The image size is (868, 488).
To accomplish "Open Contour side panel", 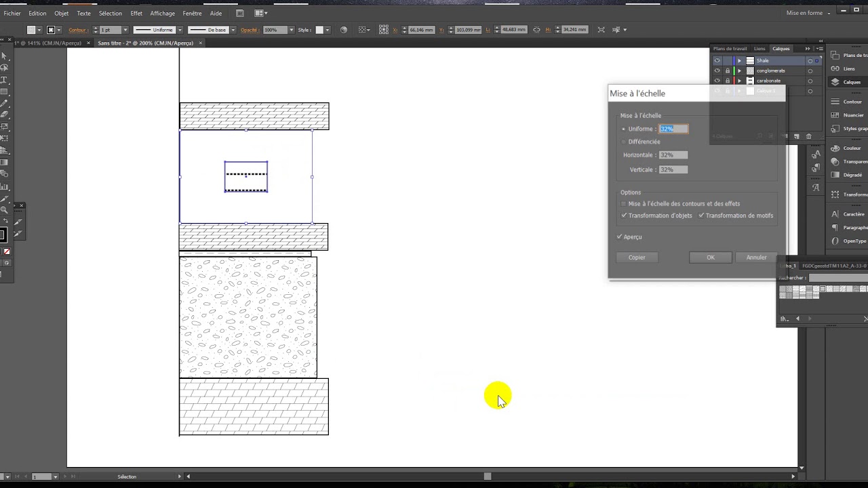I will point(847,102).
